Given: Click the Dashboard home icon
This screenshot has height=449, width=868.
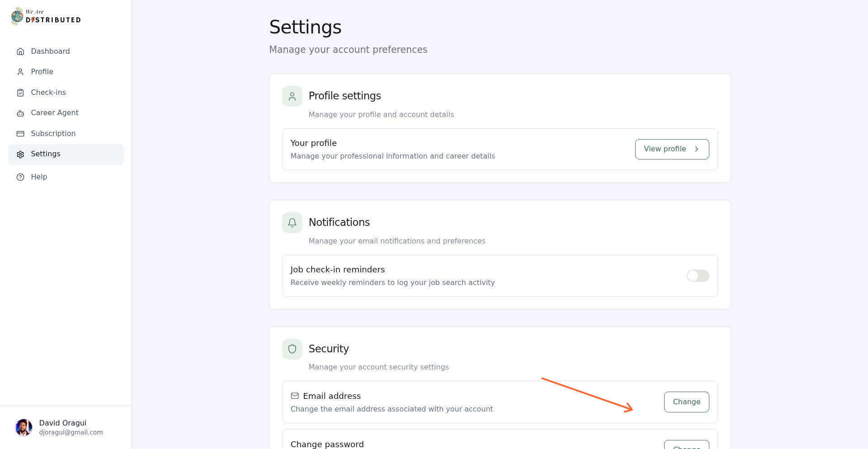Looking at the screenshot, I should (x=20, y=51).
